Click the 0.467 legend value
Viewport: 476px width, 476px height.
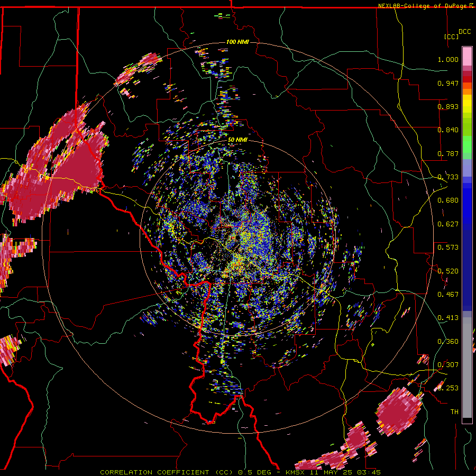coord(448,295)
